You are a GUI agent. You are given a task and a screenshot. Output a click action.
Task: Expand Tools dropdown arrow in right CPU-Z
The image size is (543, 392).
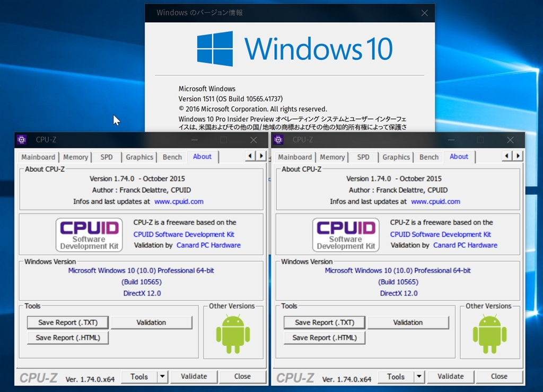coord(419,377)
